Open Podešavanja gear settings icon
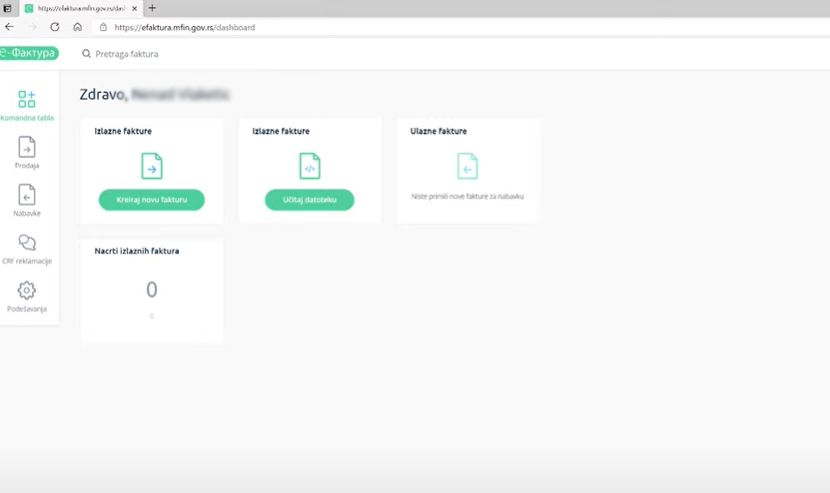830x493 pixels. click(27, 291)
